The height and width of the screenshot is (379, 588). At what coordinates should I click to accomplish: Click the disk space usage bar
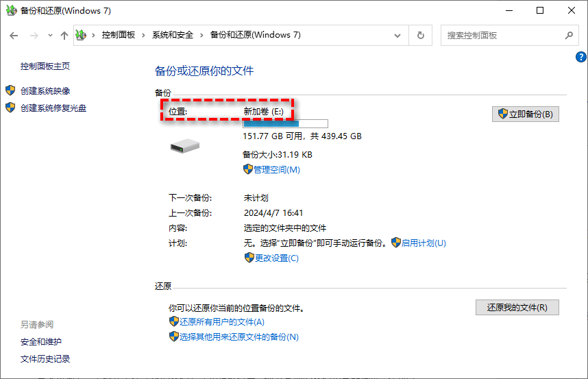[285, 123]
